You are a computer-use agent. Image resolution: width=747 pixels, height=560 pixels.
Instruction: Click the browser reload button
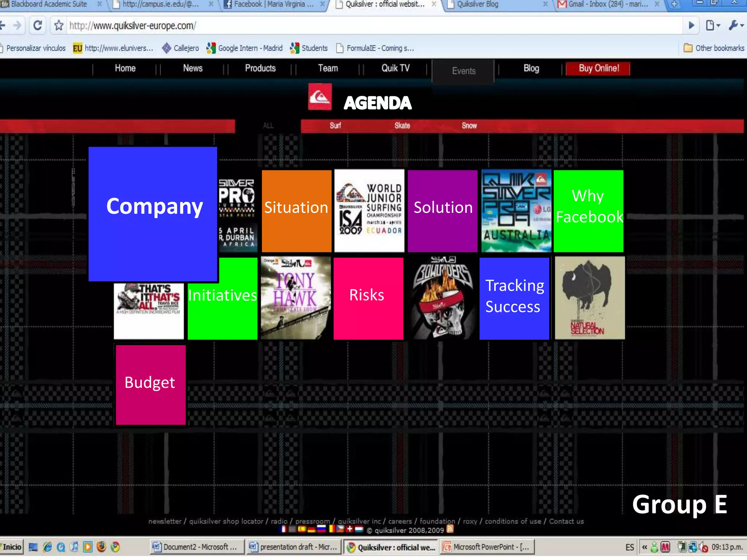pyautogui.click(x=38, y=26)
